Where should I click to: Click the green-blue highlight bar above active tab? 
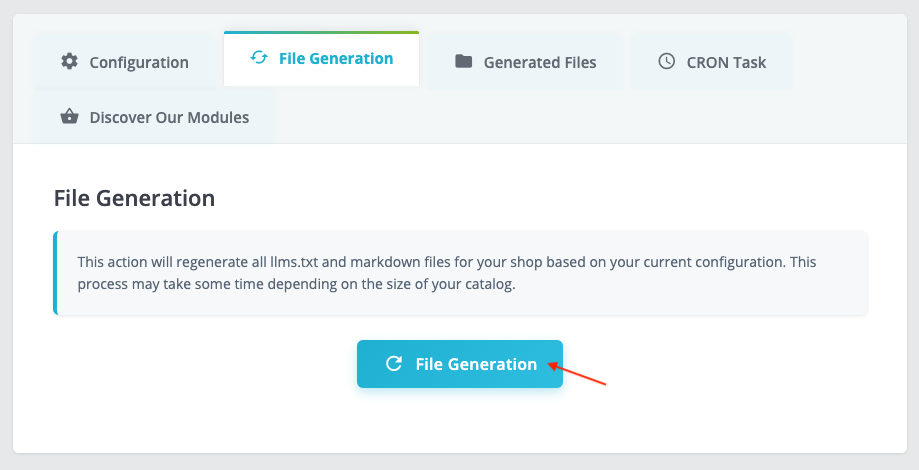point(321,32)
